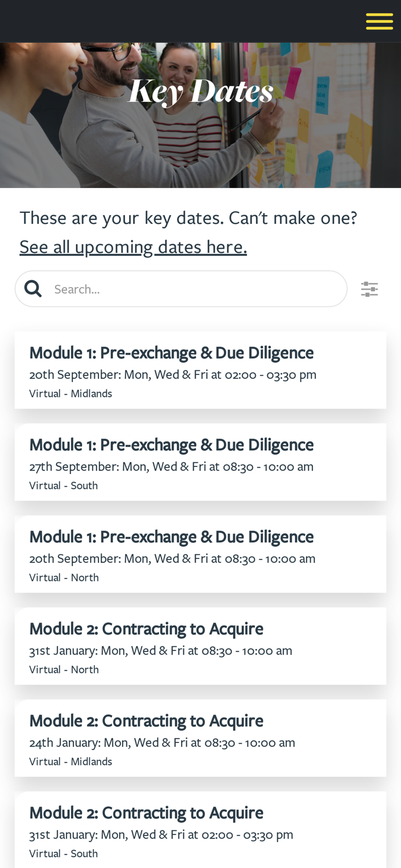Screen dimensions: 401x868
Task: Follow the 'See all upcoming dates here' link
Action: (133, 247)
